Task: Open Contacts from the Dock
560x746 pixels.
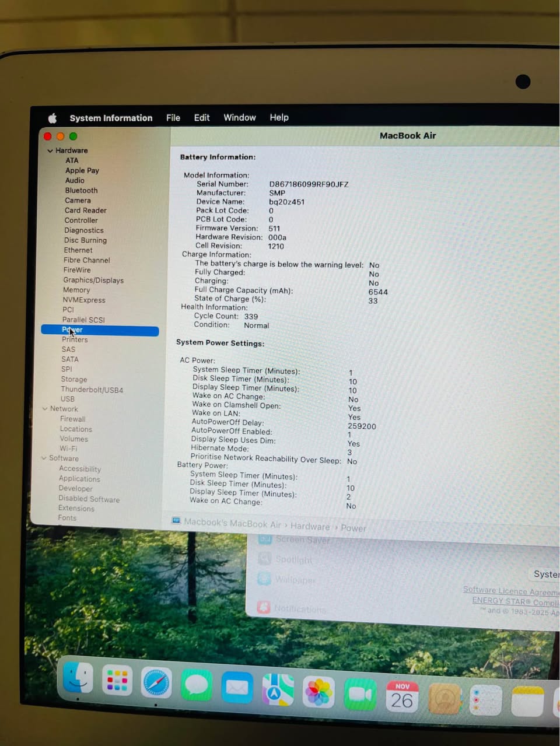Action: [x=444, y=698]
